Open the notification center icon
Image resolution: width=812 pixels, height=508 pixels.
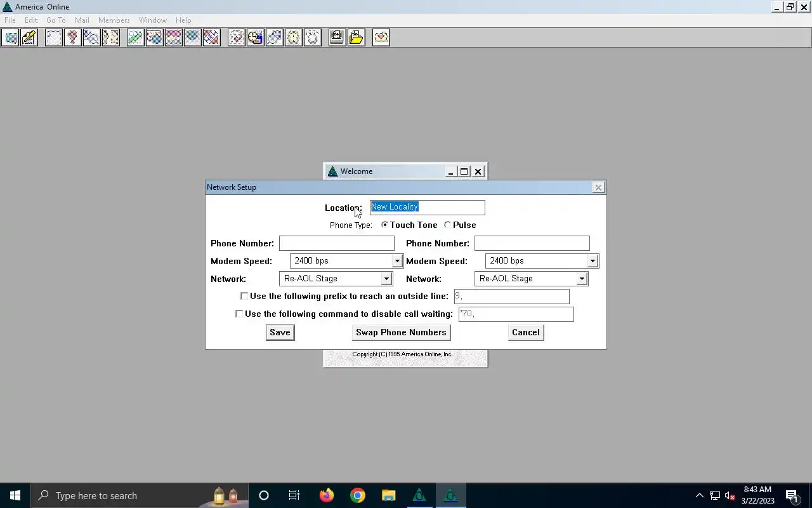click(x=792, y=495)
